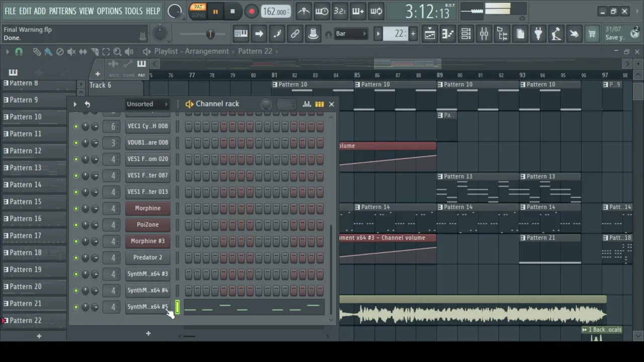Image resolution: width=644 pixels, height=362 pixels.
Task: Click the undo arrow in the Channel rack header
Action: point(87,104)
